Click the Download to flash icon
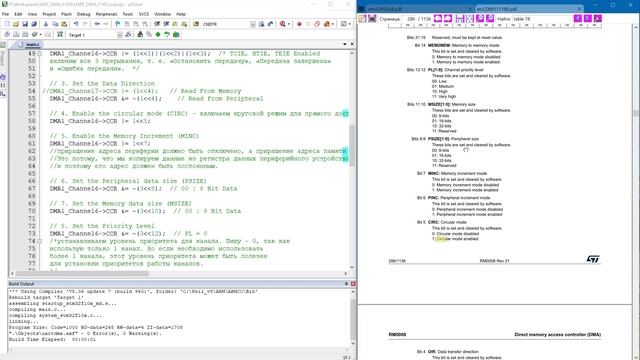This screenshot has height=360, width=640. coord(60,35)
